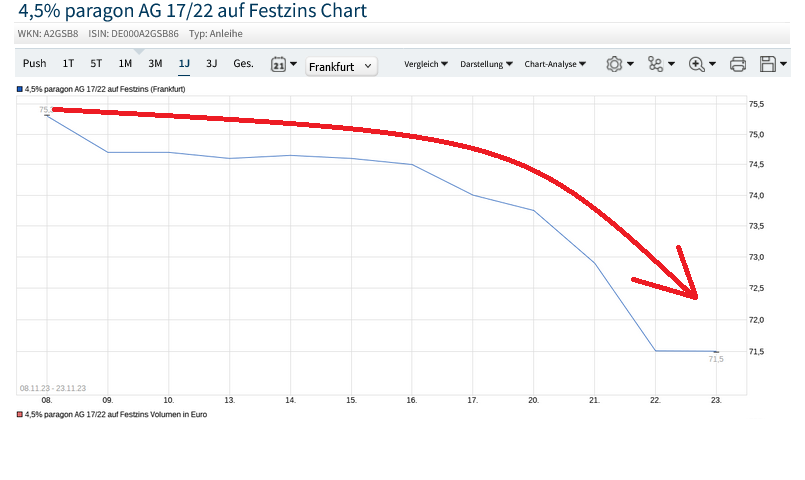The image size is (805, 480).
Task: Select the 1J time range
Action: pyautogui.click(x=184, y=63)
